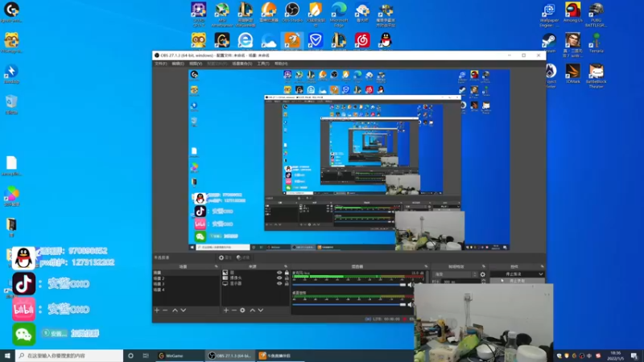Select 场景 2 in the scenes list
Image resolution: width=644 pixels, height=362 pixels.
[x=186, y=278]
